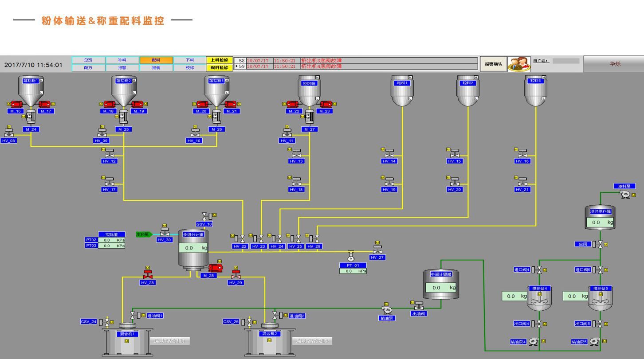644x359 pixels.
Task: Select the HV_22 valve icon
Action: tap(240, 238)
